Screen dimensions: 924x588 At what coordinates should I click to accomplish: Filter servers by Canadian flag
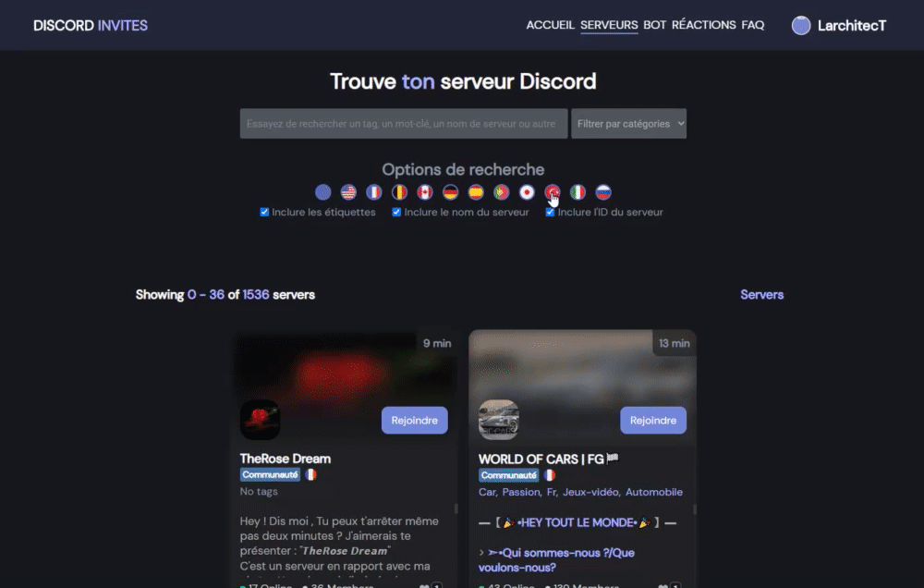425,192
